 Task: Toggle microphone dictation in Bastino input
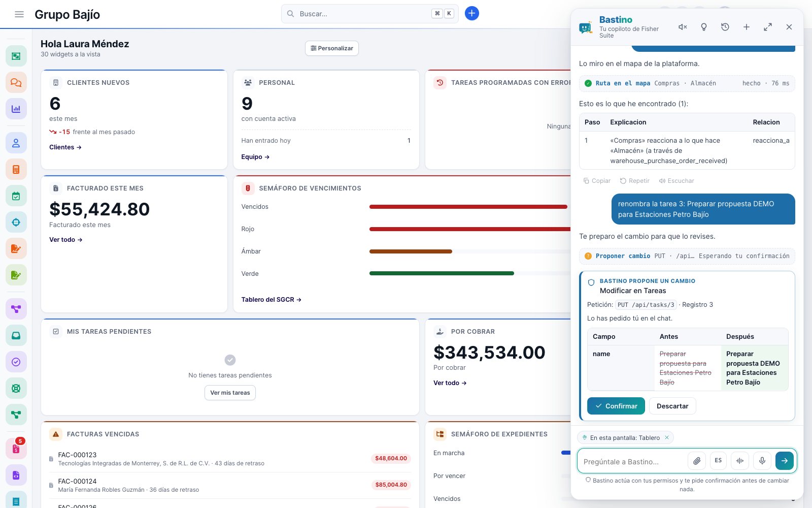762,461
